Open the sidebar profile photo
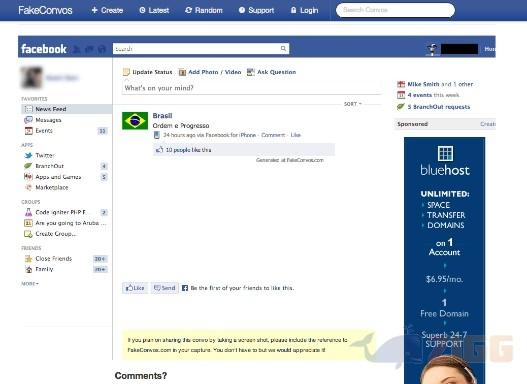Screen dimensions: 527x384 [x=32, y=78]
